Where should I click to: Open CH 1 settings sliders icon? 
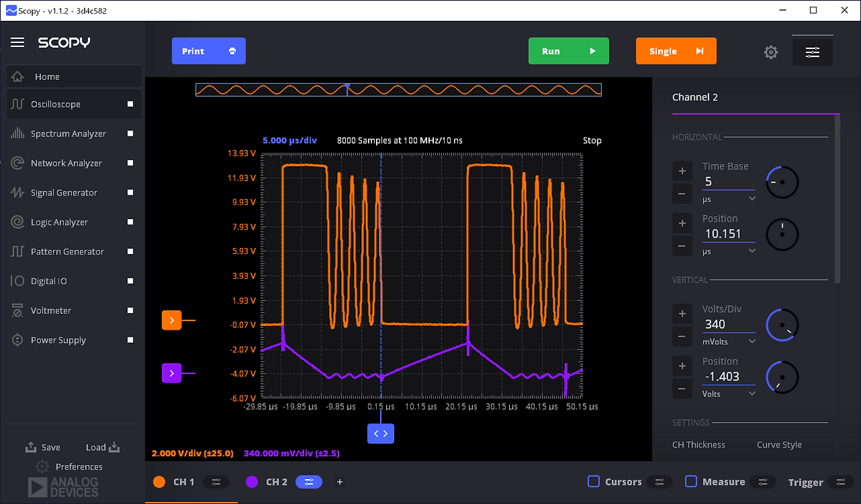(217, 482)
